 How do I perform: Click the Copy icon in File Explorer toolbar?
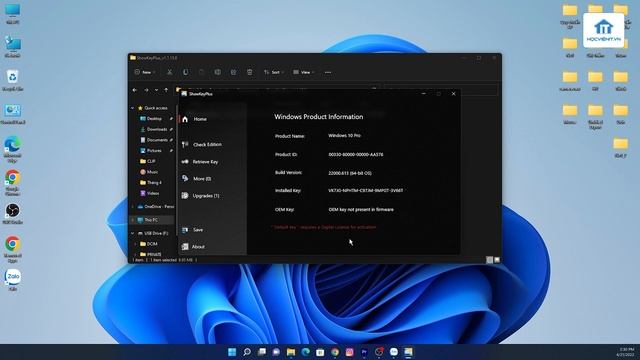(185, 72)
